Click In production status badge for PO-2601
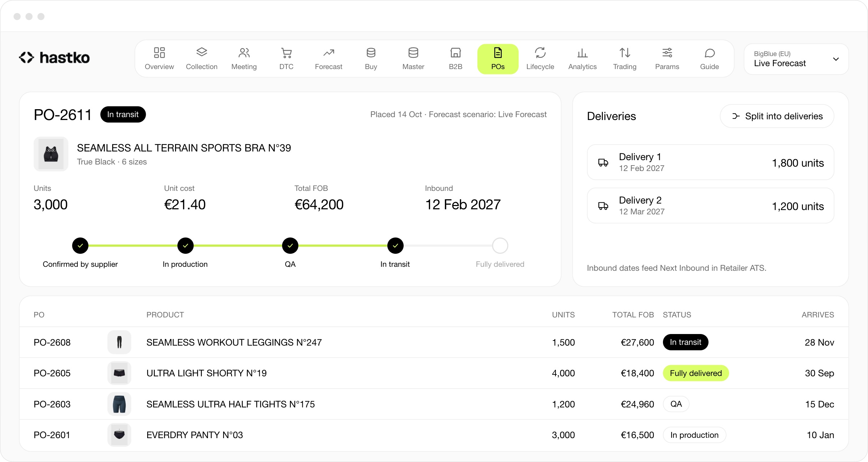868x462 pixels. pyautogui.click(x=694, y=435)
